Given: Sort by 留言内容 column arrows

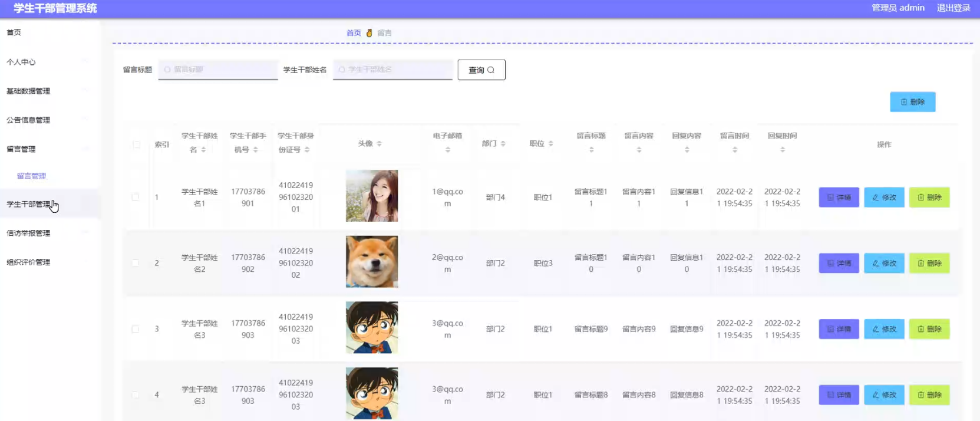Looking at the screenshot, I should [639, 150].
